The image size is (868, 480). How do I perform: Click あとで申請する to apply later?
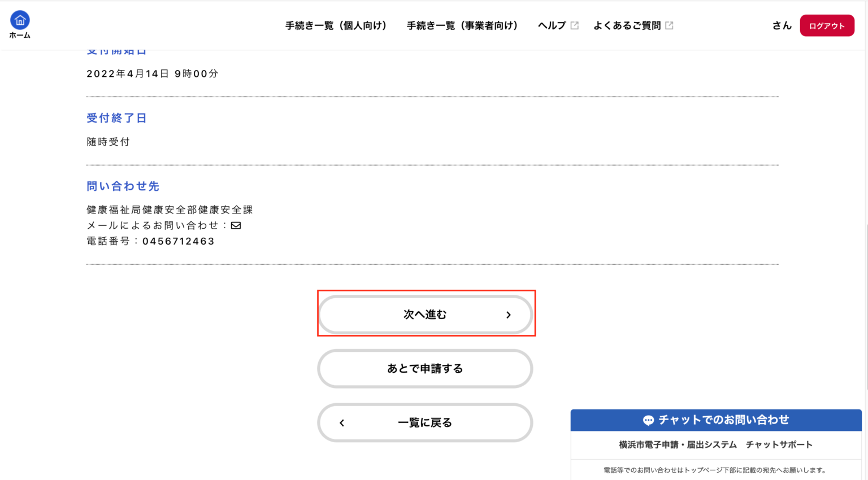point(424,369)
